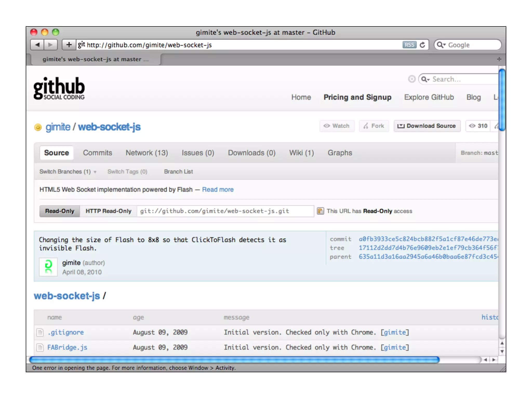The image size is (532, 399).
Task: Expand the Switch Branches dropdown
Action: (68, 172)
